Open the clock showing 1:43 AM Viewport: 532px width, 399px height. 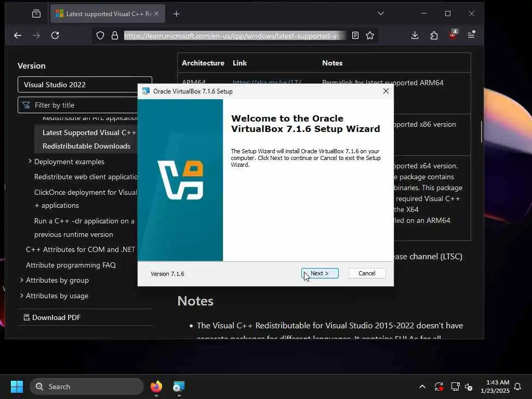(x=495, y=387)
